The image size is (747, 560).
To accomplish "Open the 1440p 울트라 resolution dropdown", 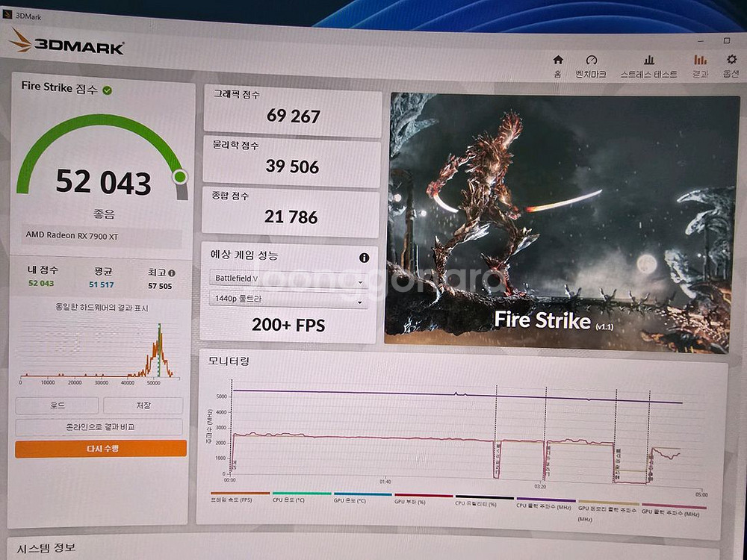I will (x=288, y=300).
